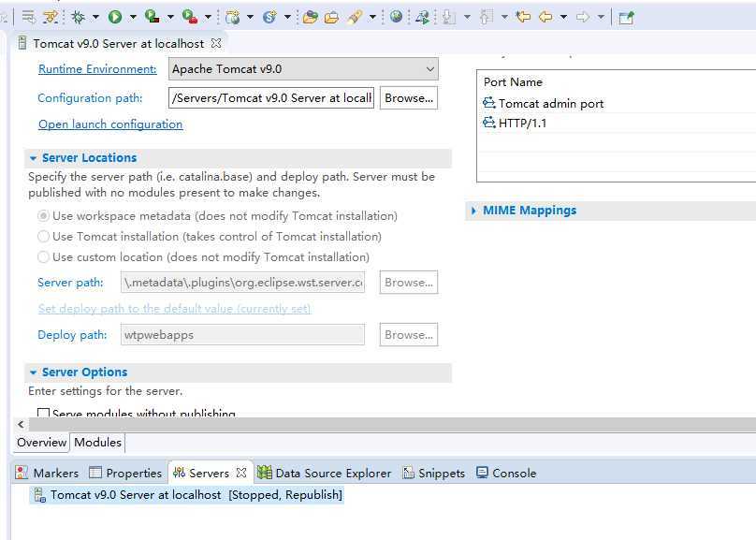Click the Back navigation arrow
Viewport: 756px width, 540px height.
tap(545, 18)
